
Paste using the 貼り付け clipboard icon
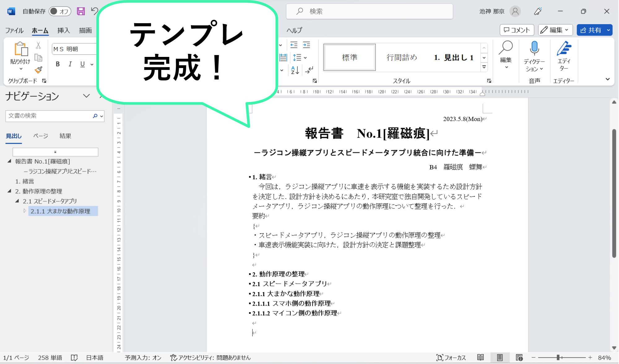[x=20, y=49]
